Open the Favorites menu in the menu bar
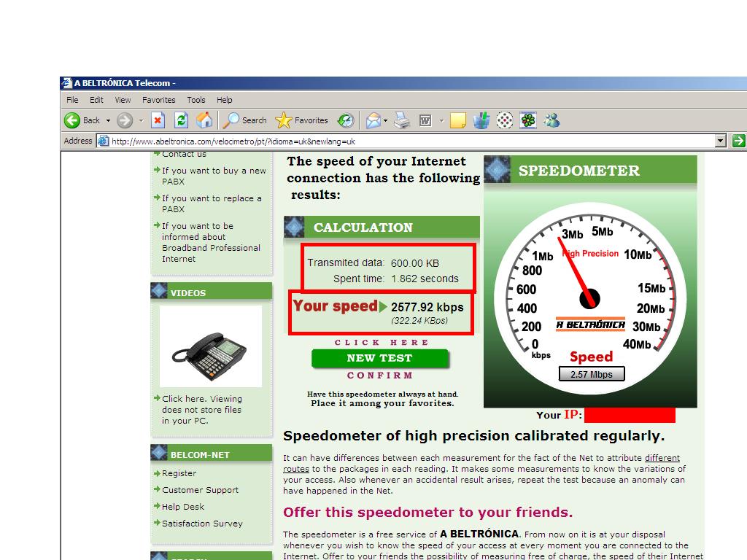 (158, 100)
